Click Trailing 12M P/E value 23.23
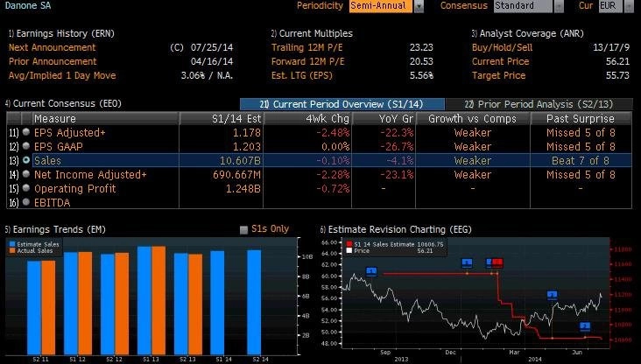 click(x=421, y=47)
